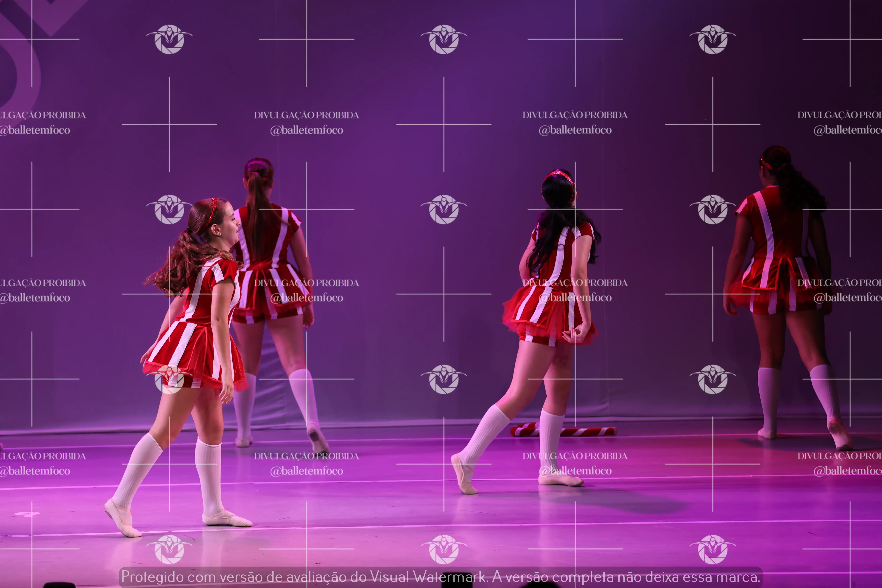Click the DIVULGAÇÃO PROIBIDA text over the ponytail dancer's skirt

point(306,283)
